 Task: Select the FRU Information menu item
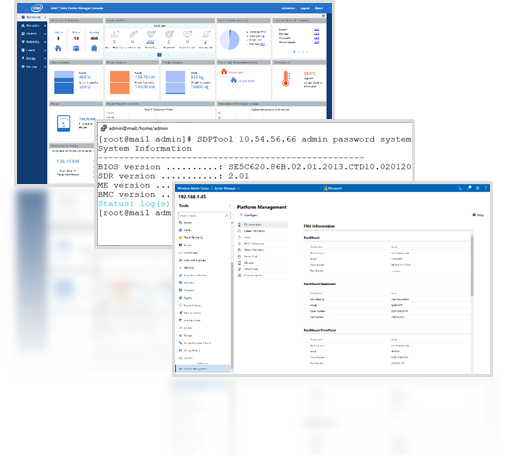[x=262, y=225]
